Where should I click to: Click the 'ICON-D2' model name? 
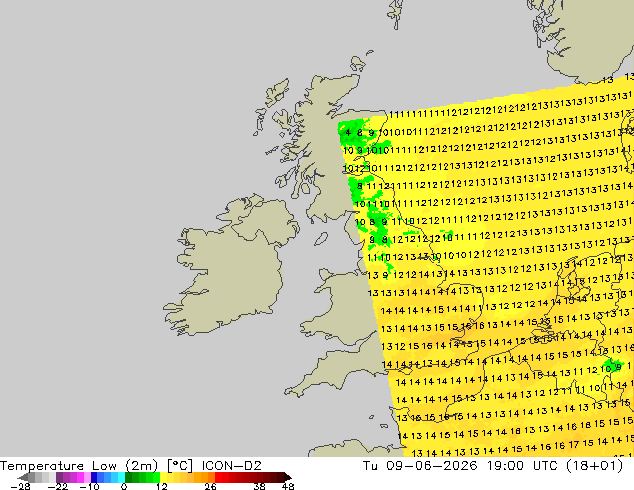[x=232, y=466]
